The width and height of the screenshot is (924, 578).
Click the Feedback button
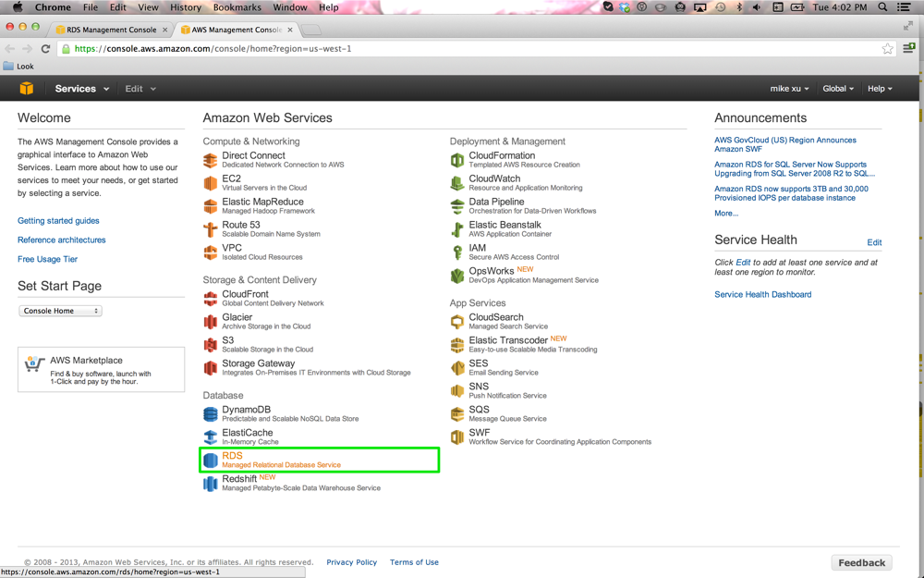861,562
